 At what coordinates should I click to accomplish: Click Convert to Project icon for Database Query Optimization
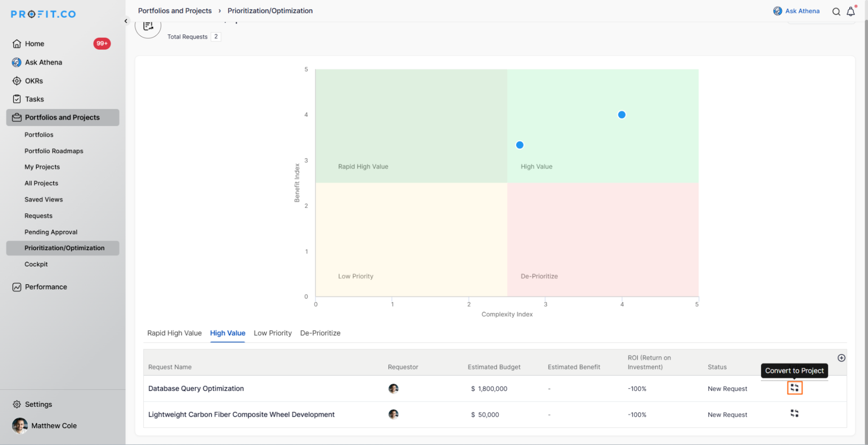point(794,388)
